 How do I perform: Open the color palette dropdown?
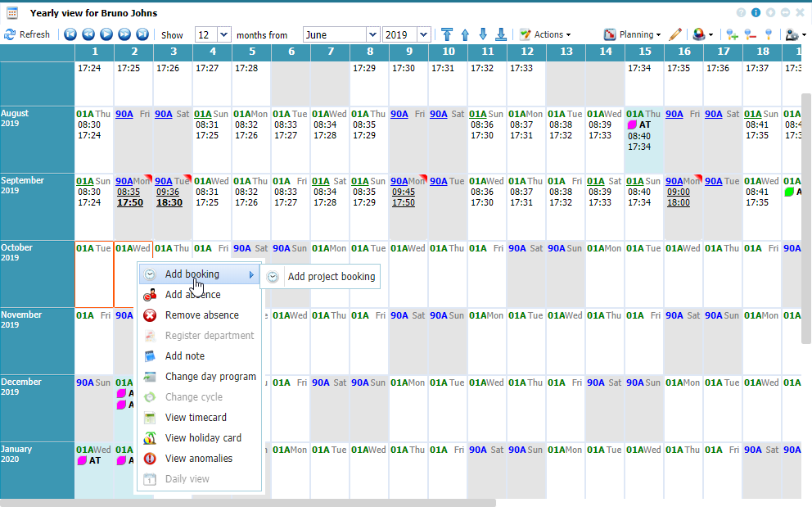(x=702, y=34)
